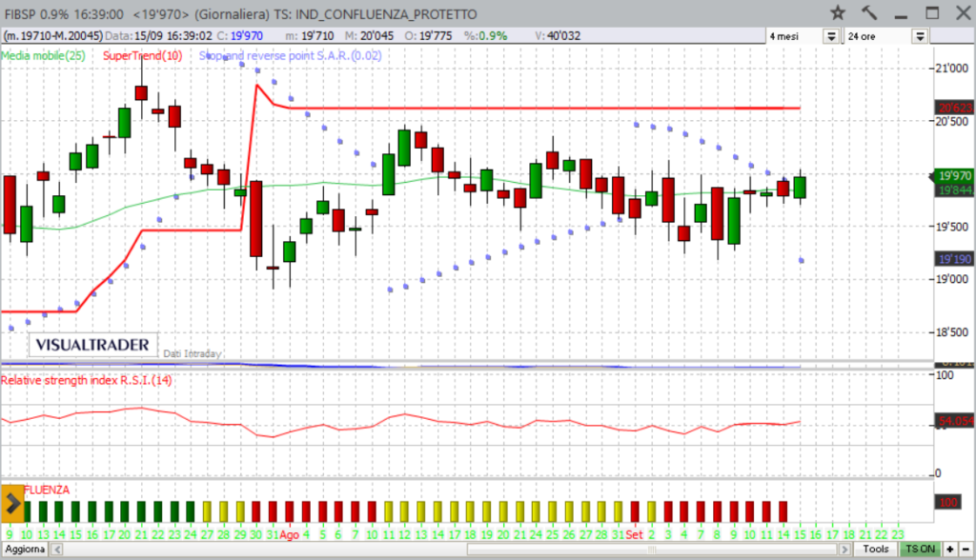Open the hammer tools icon
The height and width of the screenshot is (560, 976).
868,12
